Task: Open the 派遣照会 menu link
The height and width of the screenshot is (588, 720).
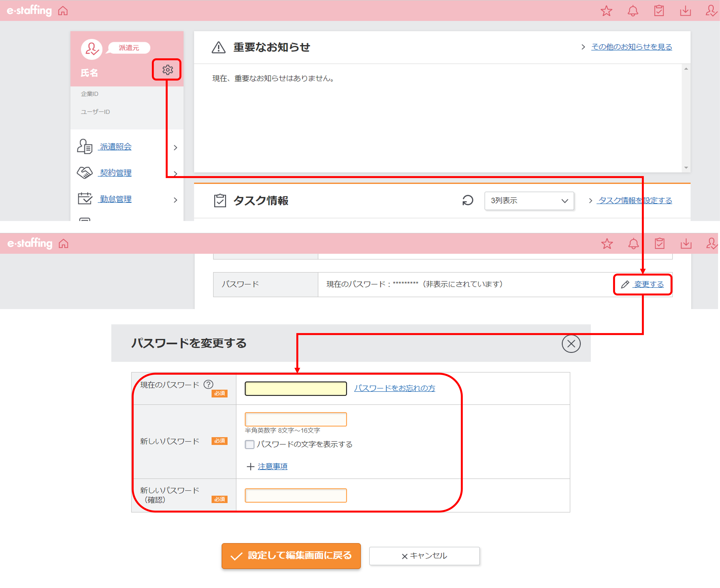Action: click(x=115, y=147)
